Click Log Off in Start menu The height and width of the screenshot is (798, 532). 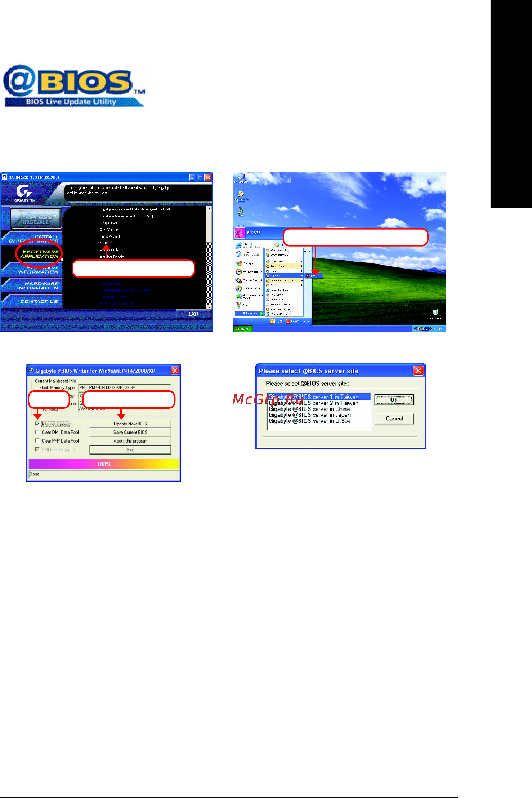pos(276,321)
